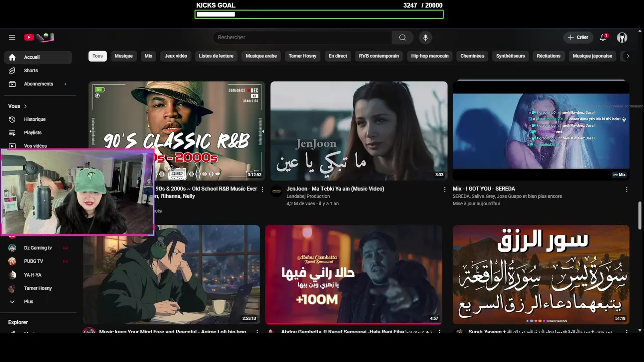Viewport: 644px width, 362px height.
Task: Focus the Rechercher search field
Action: [303, 37]
